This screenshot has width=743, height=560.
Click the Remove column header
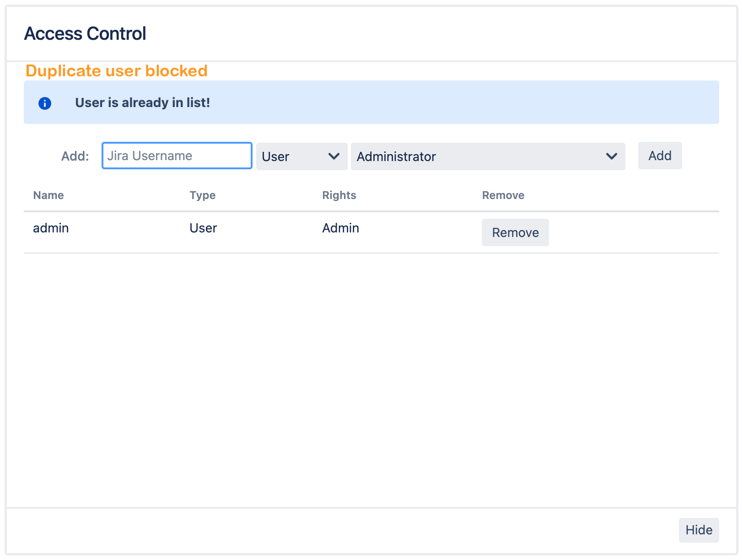tap(503, 195)
